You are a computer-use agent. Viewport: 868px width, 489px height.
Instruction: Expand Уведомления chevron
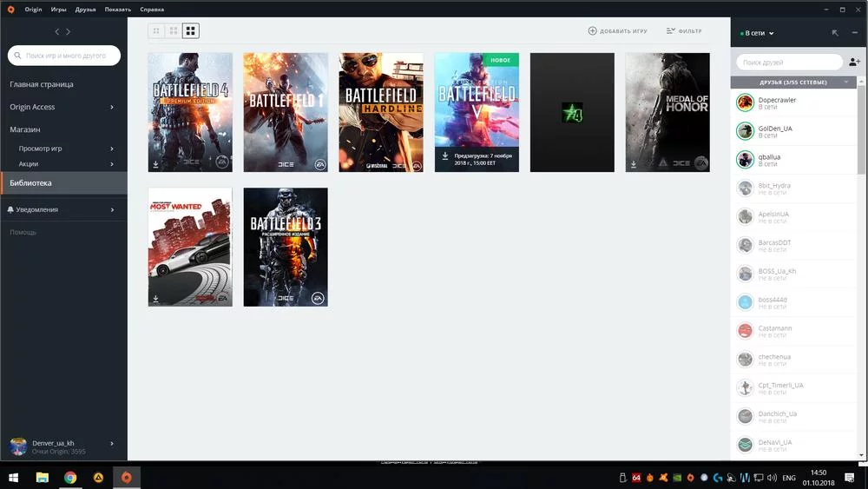click(x=112, y=210)
